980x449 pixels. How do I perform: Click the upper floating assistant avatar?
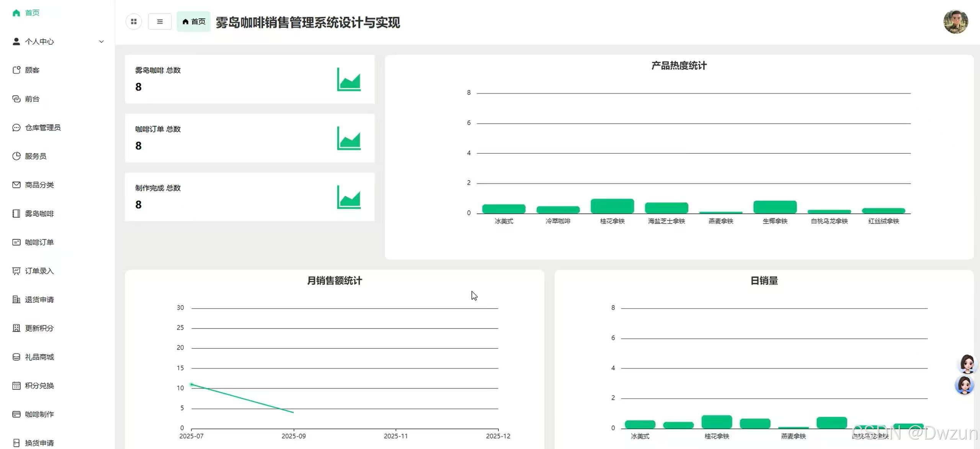point(967,364)
